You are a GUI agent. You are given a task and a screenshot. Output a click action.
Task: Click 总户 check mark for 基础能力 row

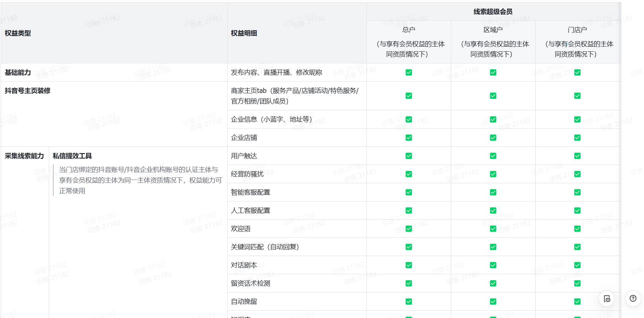pyautogui.click(x=408, y=72)
